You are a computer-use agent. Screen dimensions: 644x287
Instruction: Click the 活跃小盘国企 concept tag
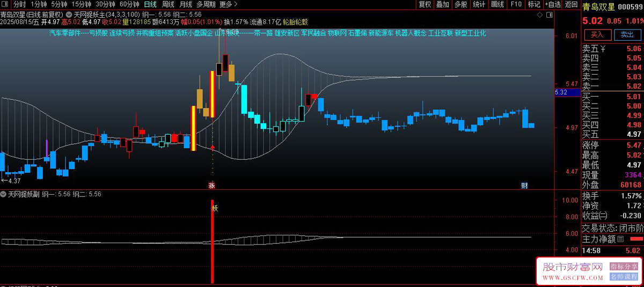point(194,33)
